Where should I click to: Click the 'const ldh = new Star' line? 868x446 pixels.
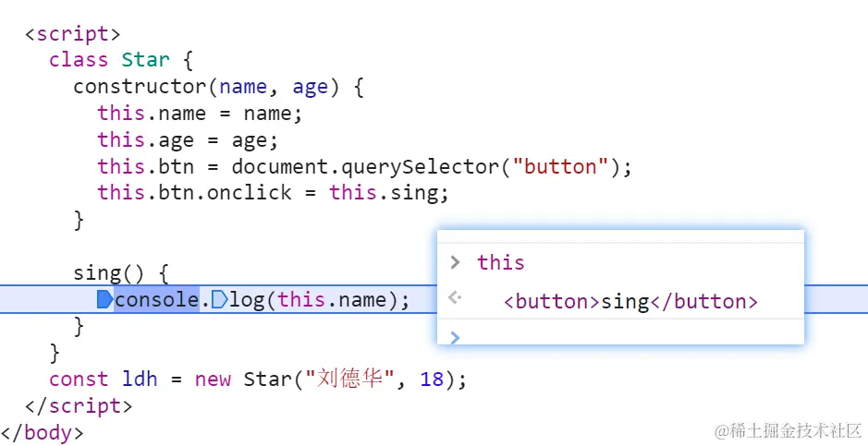click(258, 380)
